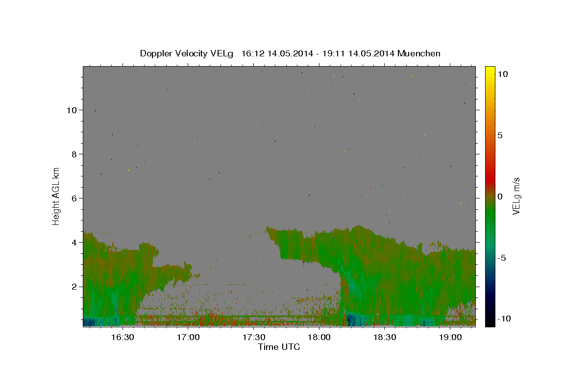
Task: Click the colorbar value 5
Action: [500, 135]
